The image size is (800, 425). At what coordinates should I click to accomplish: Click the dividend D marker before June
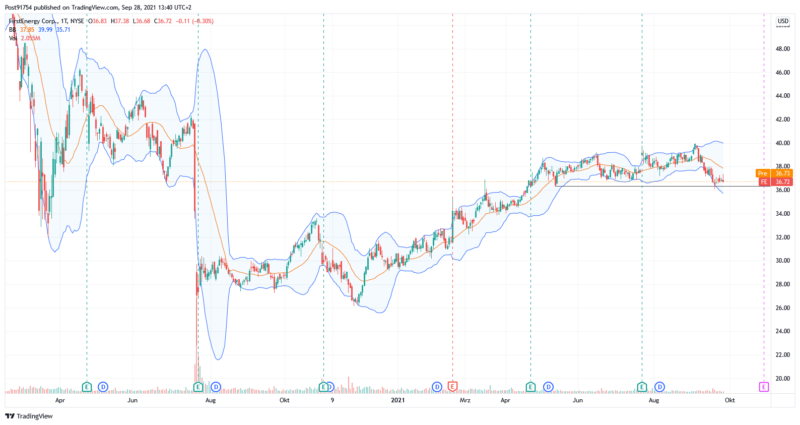pyautogui.click(x=103, y=386)
